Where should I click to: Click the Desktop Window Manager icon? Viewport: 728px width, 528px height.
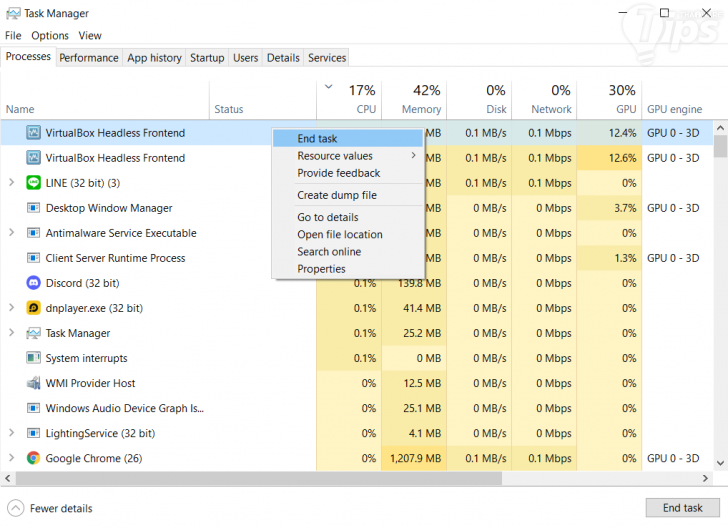(x=33, y=208)
